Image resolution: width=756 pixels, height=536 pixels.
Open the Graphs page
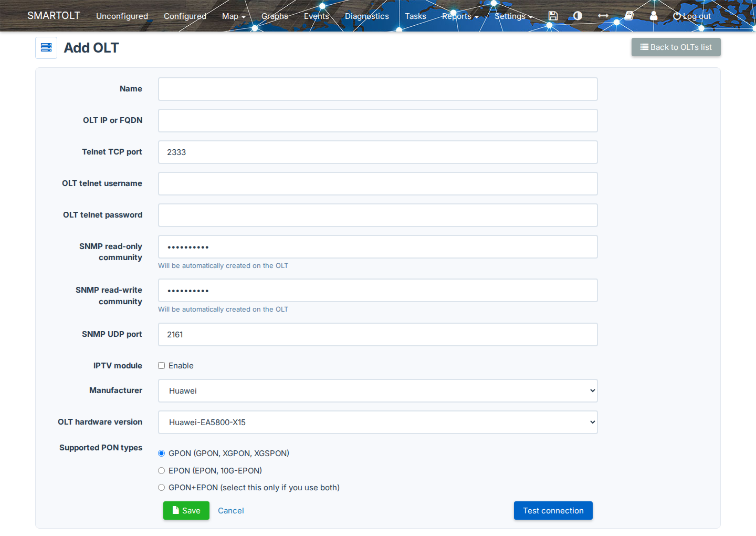[x=275, y=16]
